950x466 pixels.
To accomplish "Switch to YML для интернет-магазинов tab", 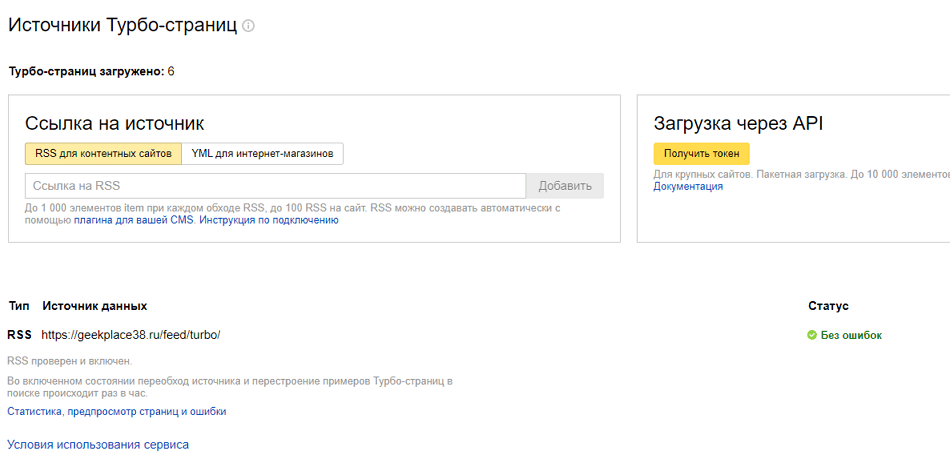I will 263,153.
